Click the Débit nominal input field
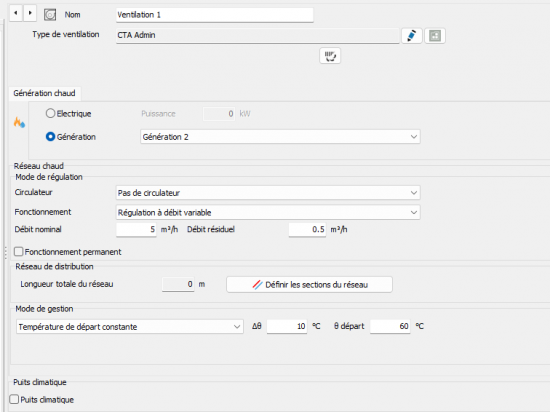550x412 pixels. (x=136, y=230)
